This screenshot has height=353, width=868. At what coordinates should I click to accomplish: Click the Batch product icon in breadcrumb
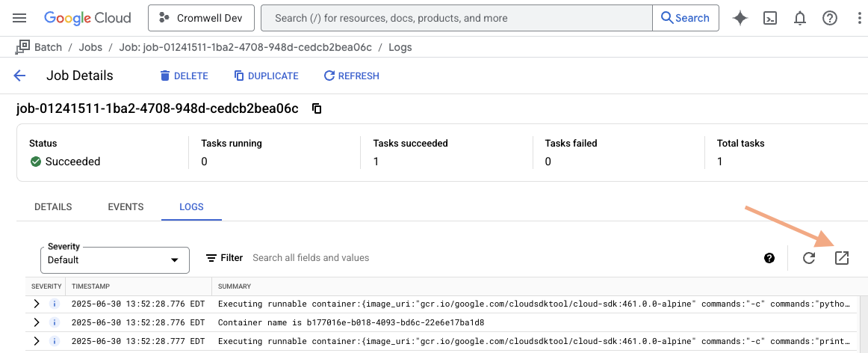click(22, 47)
